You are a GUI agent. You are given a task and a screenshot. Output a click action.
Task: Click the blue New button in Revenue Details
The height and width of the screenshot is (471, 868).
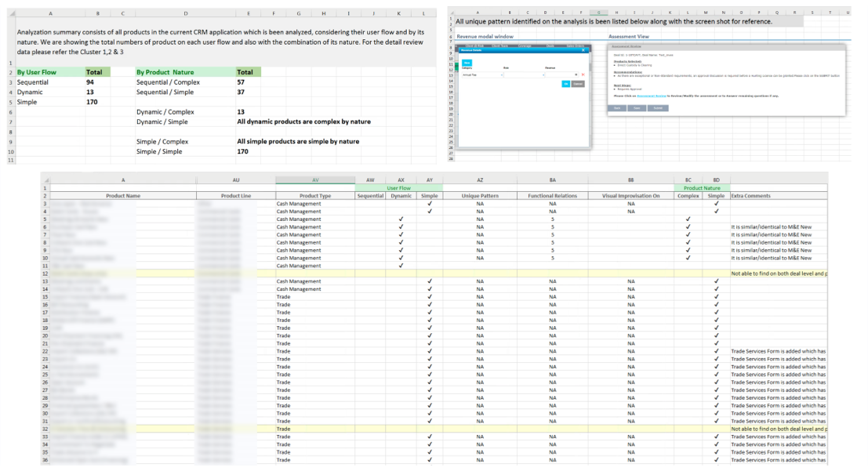(x=467, y=63)
